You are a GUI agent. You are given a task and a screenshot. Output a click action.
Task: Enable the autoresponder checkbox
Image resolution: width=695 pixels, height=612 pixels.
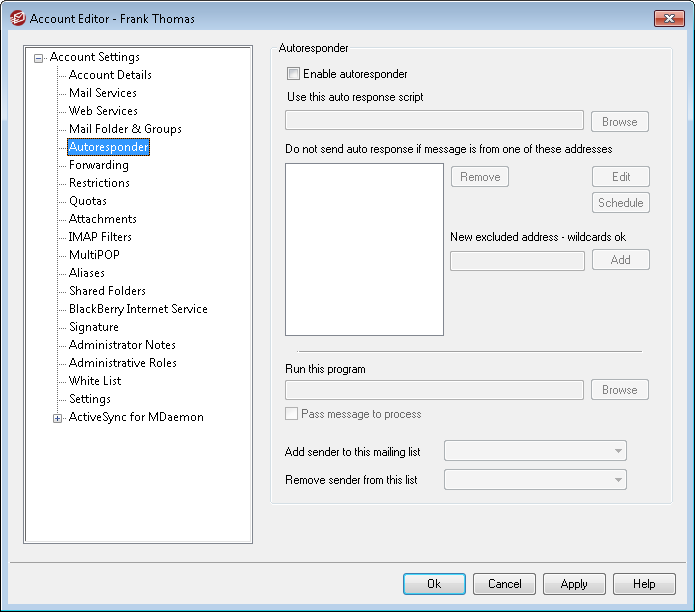click(x=293, y=74)
